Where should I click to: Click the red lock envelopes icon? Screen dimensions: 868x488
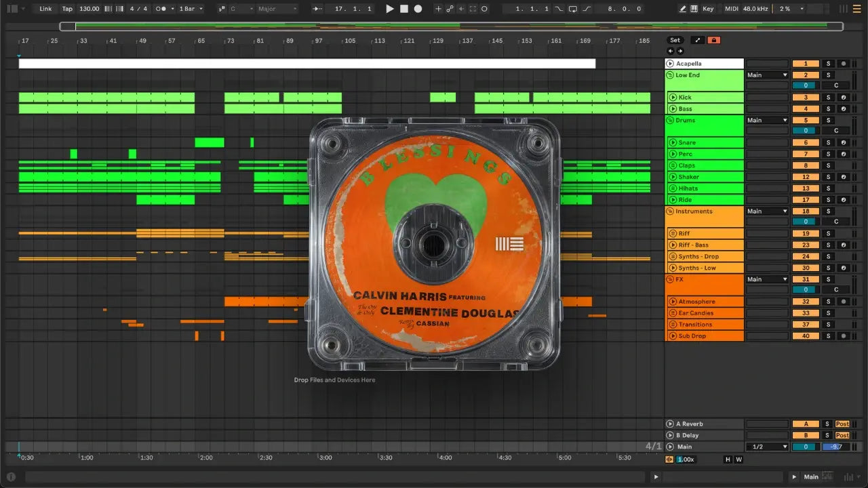[713, 40]
